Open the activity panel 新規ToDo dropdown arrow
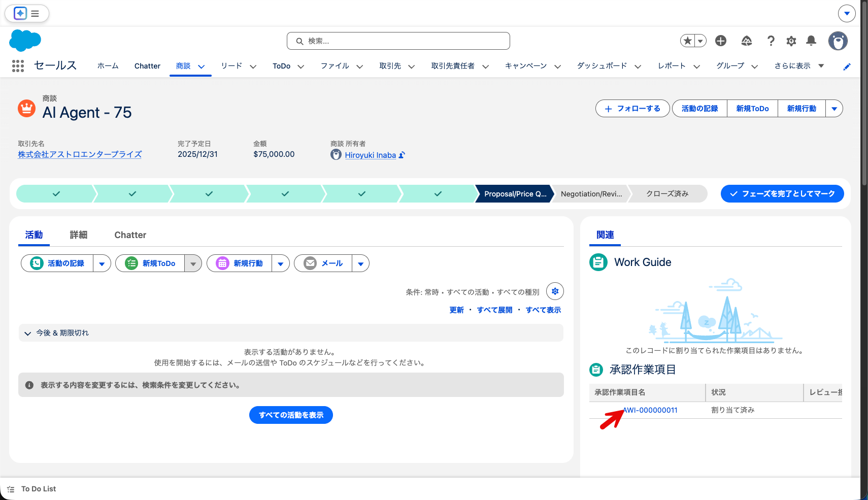The image size is (868, 500). [x=193, y=263]
